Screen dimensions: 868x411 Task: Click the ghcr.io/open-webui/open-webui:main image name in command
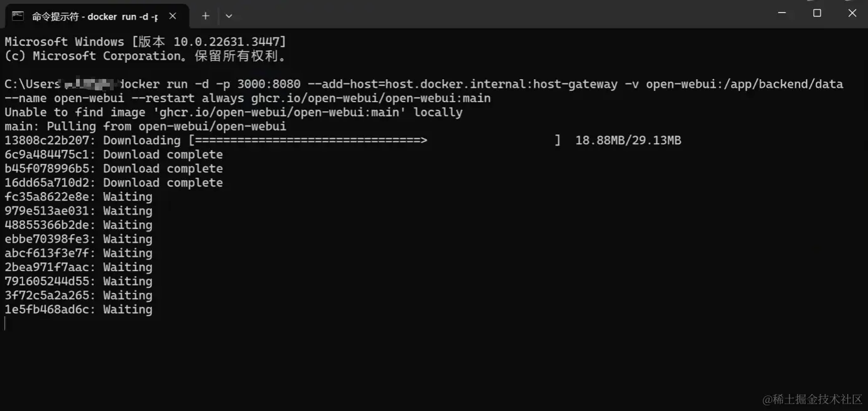[x=371, y=99]
